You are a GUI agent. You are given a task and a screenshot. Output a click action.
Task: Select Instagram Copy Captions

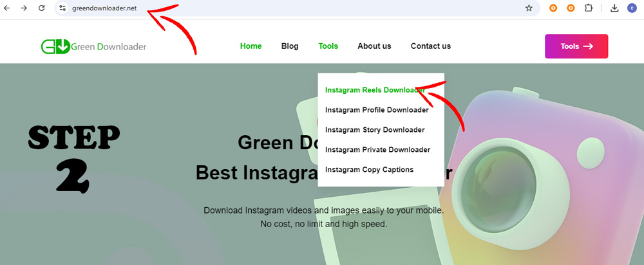coord(369,169)
